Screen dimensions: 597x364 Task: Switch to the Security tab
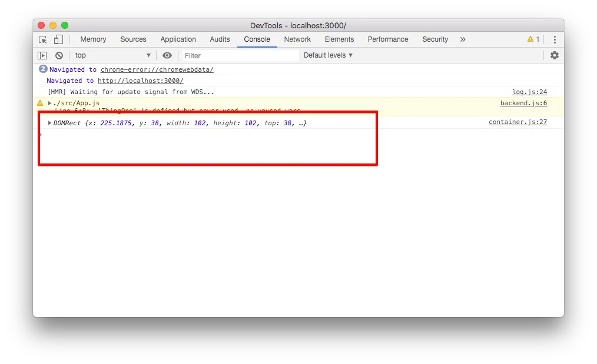(x=435, y=39)
